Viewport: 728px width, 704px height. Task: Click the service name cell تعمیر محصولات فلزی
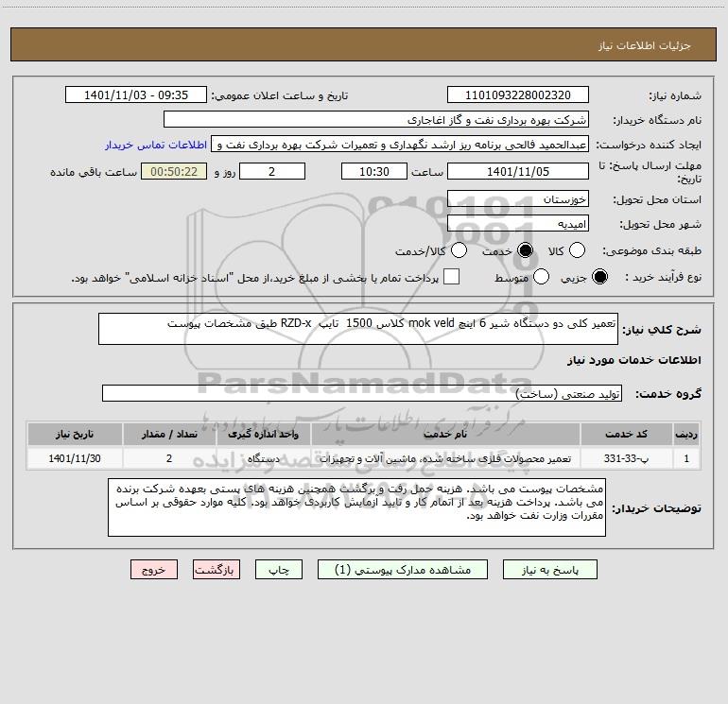(445, 458)
